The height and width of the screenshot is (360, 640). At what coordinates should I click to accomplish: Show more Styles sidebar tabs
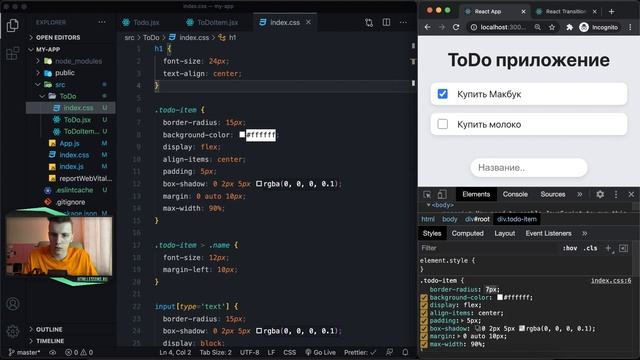tap(584, 233)
